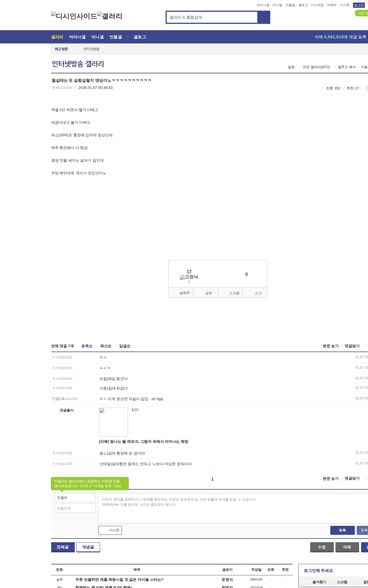
Task: Select 갤러리 tab in blue navigation bar
Action: pos(57,37)
